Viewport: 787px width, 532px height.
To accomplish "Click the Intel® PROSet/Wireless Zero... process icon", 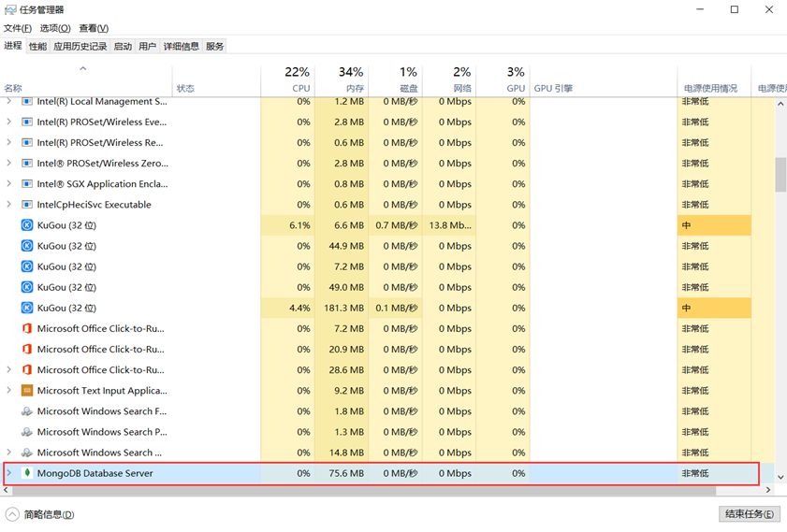I will 27,163.
